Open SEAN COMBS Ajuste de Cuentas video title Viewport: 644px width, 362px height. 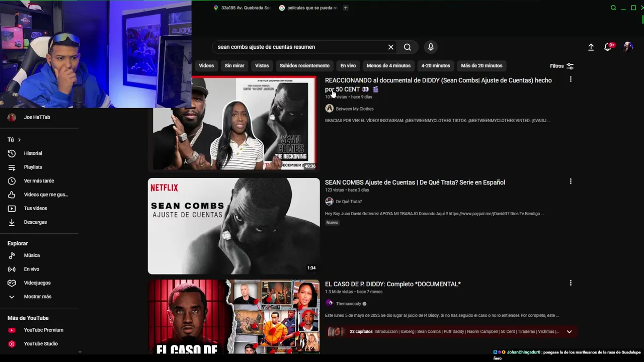415,183
